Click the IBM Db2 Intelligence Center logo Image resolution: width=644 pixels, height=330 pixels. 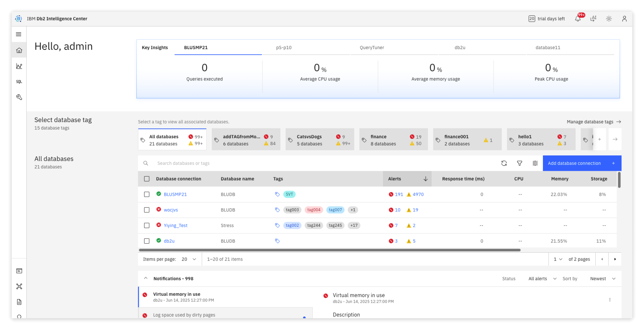tap(19, 19)
